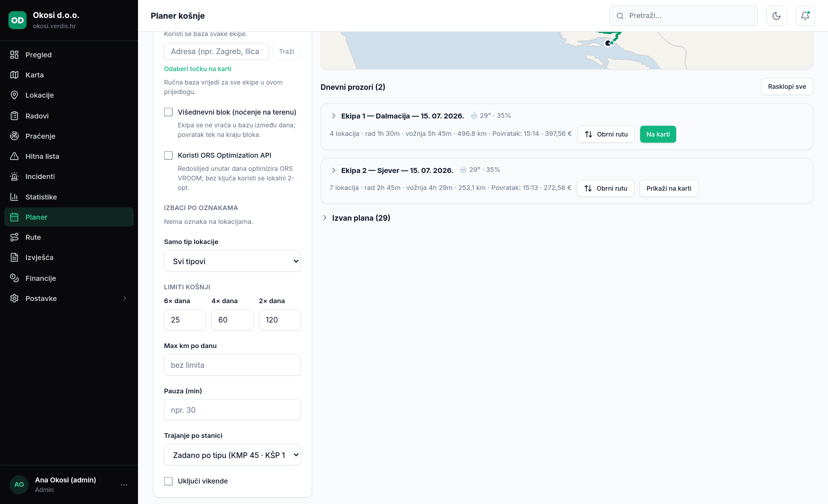Check the Uključi vikende checkbox
828x504 pixels.
(x=168, y=481)
